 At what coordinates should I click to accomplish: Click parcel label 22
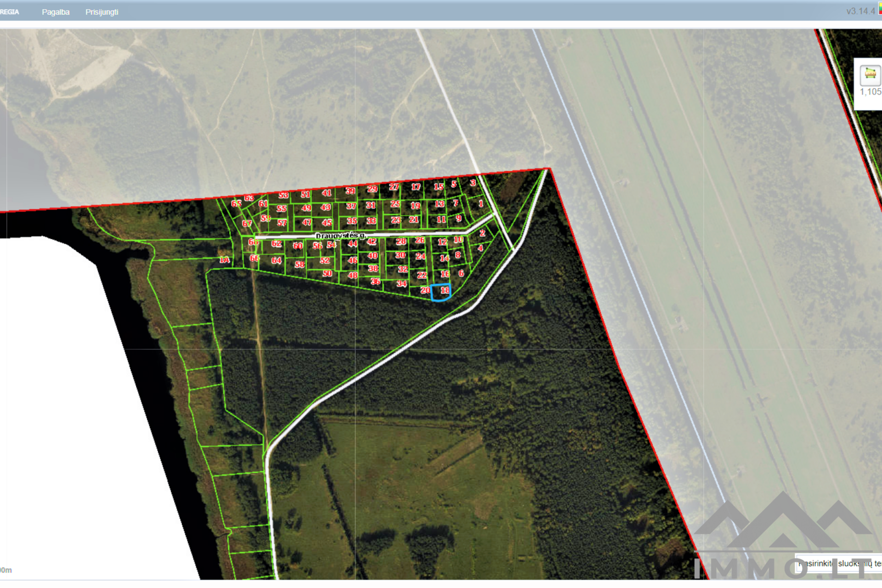422,275
